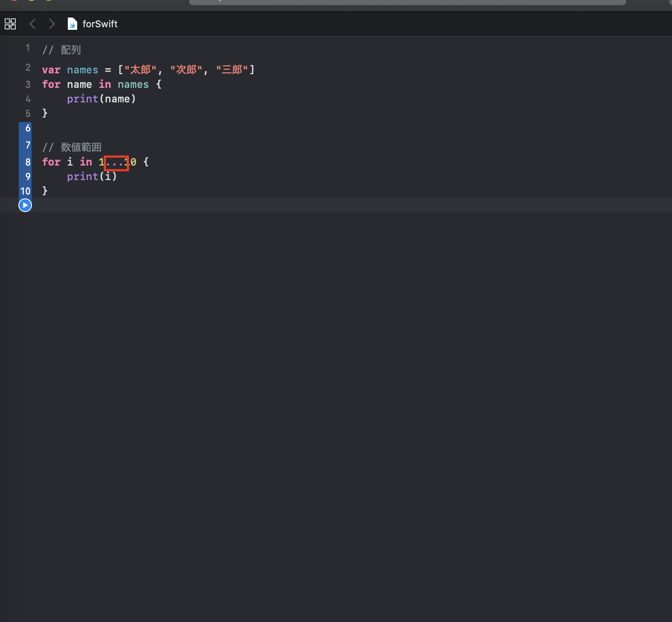Viewport: 672px width, 622px height.
Task: Click line number 5 in the gutter
Action: 28,113
